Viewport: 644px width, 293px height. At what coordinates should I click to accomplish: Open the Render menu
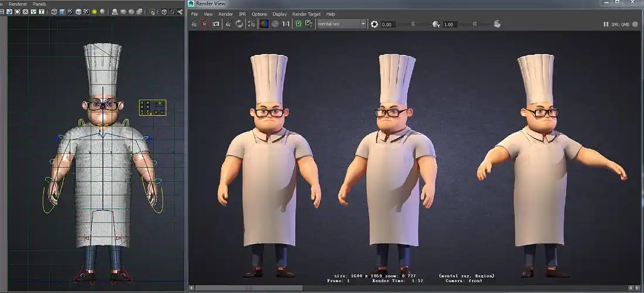[x=225, y=14]
